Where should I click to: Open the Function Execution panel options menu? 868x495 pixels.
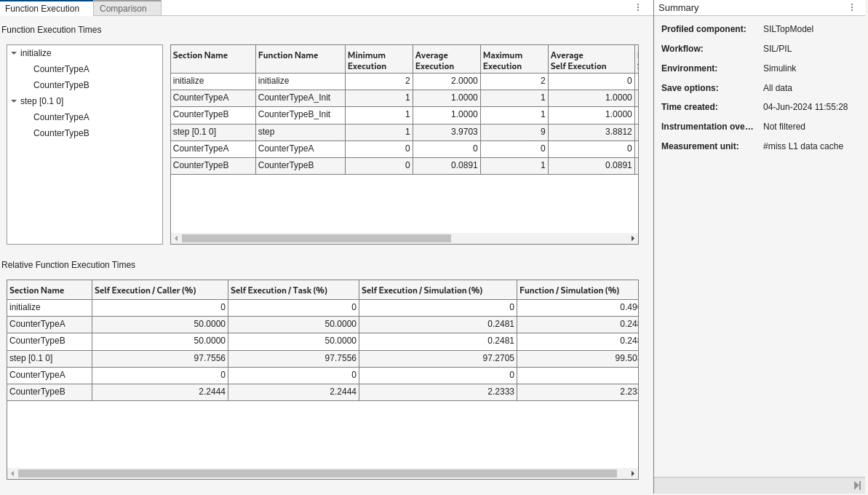tap(638, 8)
